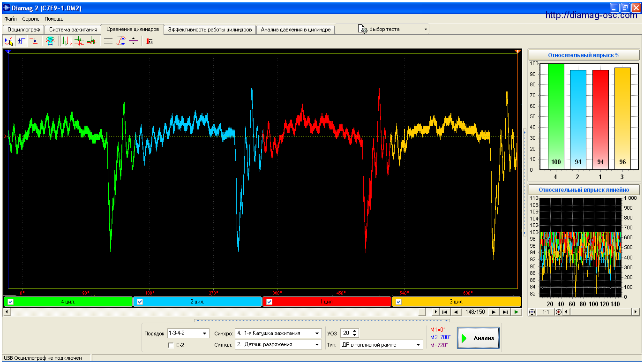Open the Помощь menu

(54, 19)
